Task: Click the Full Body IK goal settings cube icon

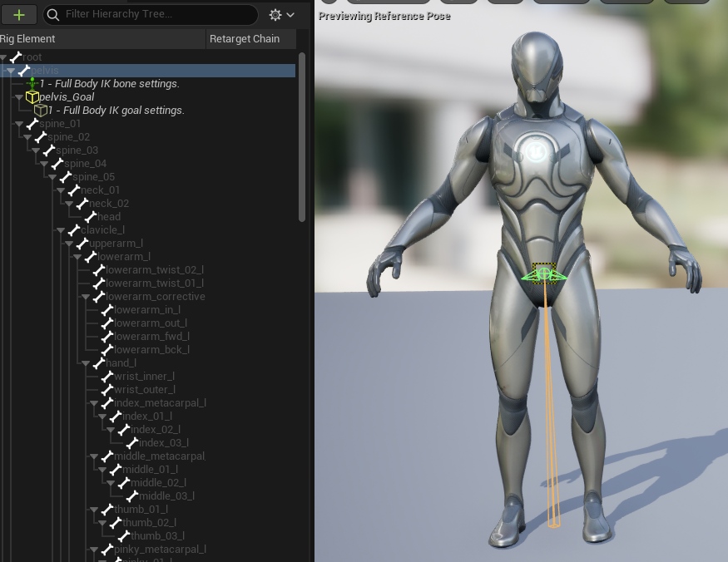Action: pos(41,111)
